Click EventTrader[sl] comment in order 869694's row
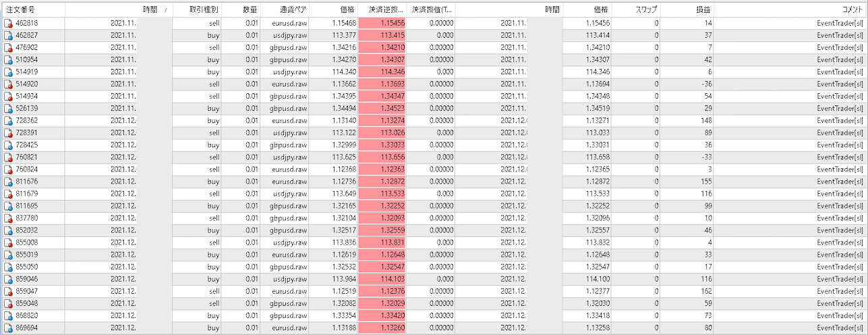Image resolution: width=868 pixels, height=335 pixels. coord(840,327)
